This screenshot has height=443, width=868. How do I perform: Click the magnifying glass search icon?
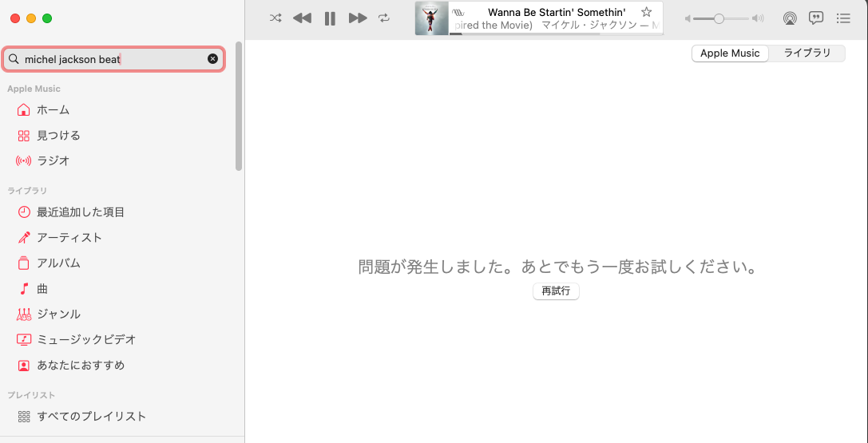click(x=14, y=59)
